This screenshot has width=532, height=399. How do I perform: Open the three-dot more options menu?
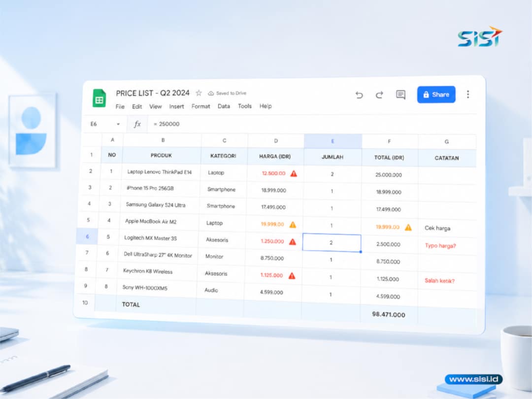tap(468, 94)
